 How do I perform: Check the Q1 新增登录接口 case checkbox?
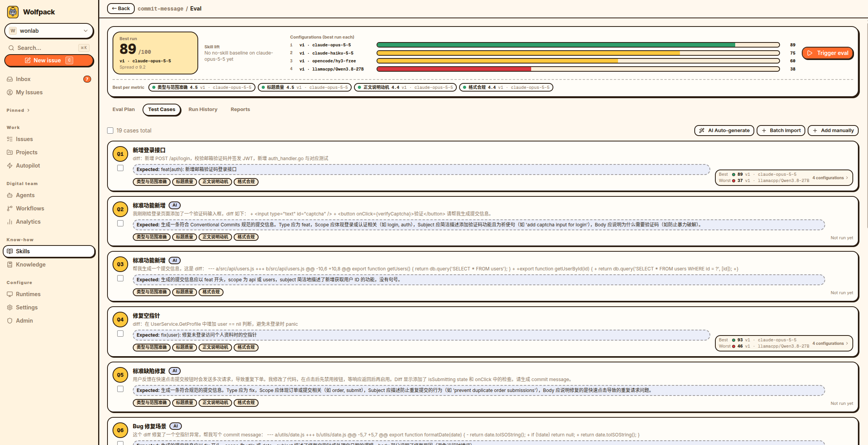click(x=120, y=168)
